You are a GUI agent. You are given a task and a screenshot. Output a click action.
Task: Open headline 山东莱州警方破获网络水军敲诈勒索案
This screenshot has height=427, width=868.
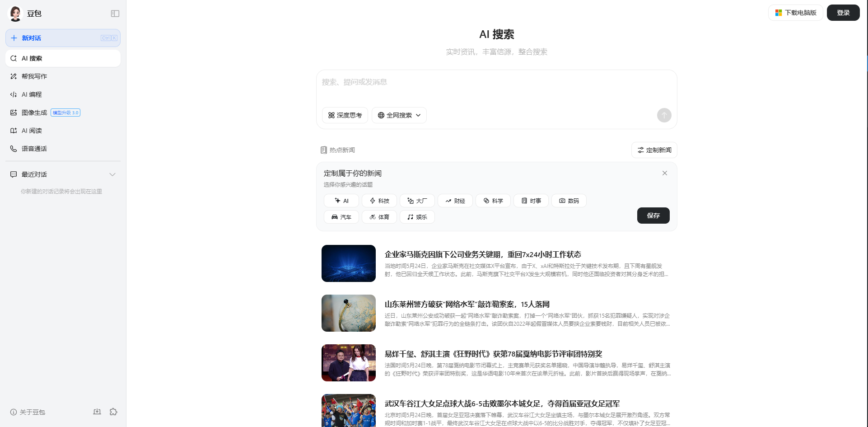click(467, 304)
